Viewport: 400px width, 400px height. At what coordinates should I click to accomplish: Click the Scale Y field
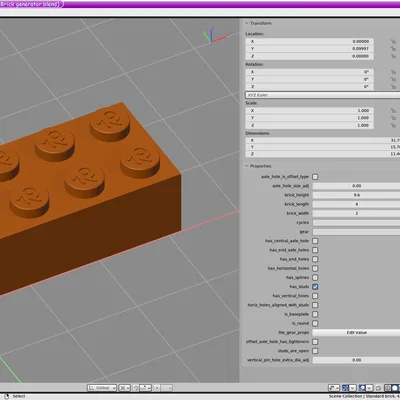pos(309,118)
